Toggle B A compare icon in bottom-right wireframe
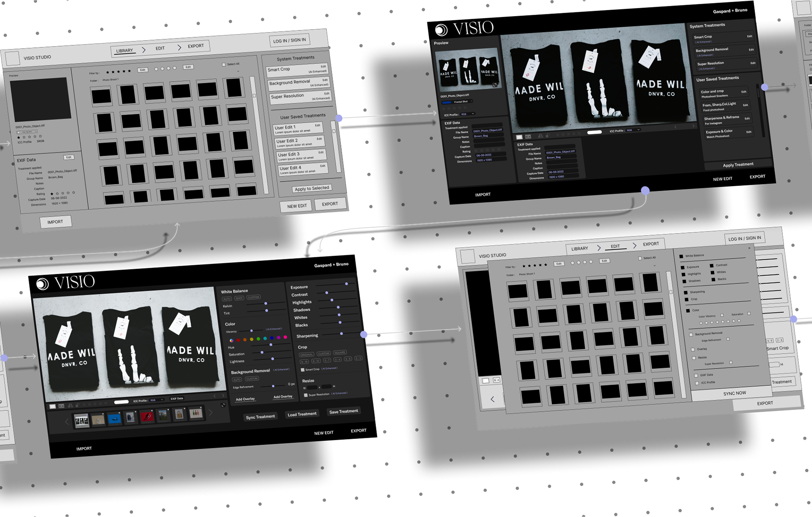Screen dimensions: 812x517 point(497,380)
